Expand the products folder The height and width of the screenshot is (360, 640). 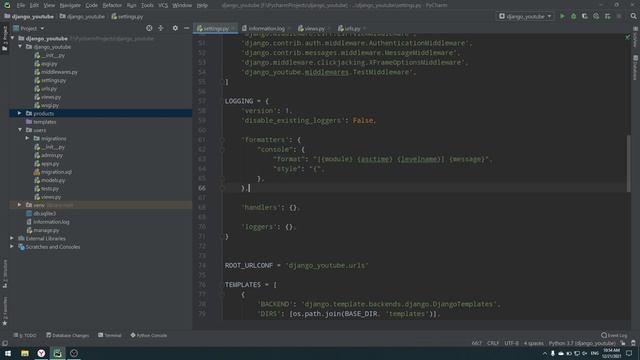point(19,113)
